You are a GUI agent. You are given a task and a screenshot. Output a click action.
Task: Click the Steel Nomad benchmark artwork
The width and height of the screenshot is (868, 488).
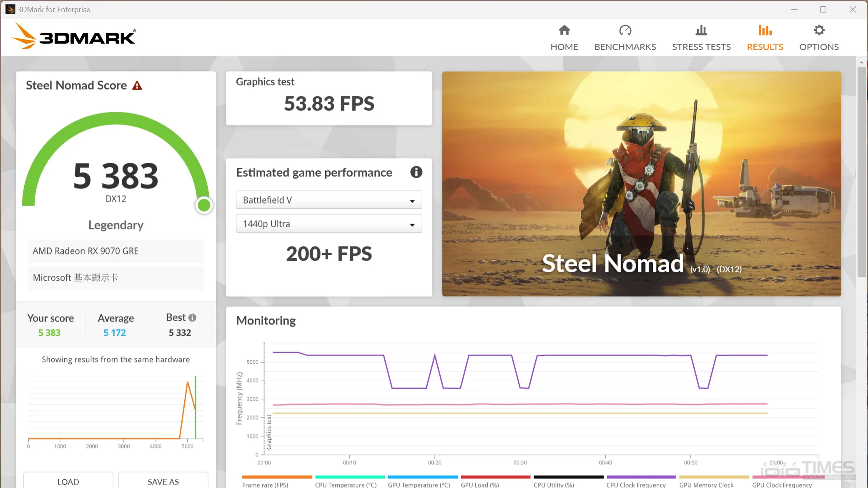[642, 184]
